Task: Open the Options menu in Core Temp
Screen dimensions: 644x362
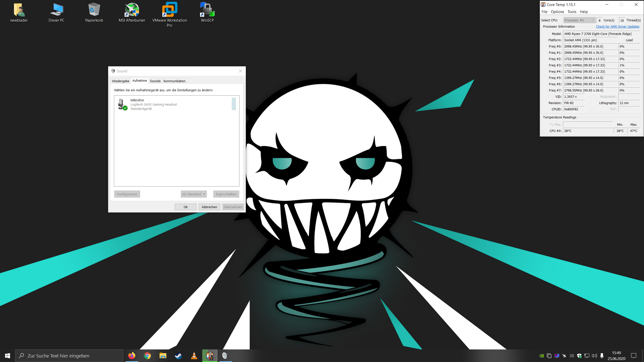Action: click(x=557, y=12)
